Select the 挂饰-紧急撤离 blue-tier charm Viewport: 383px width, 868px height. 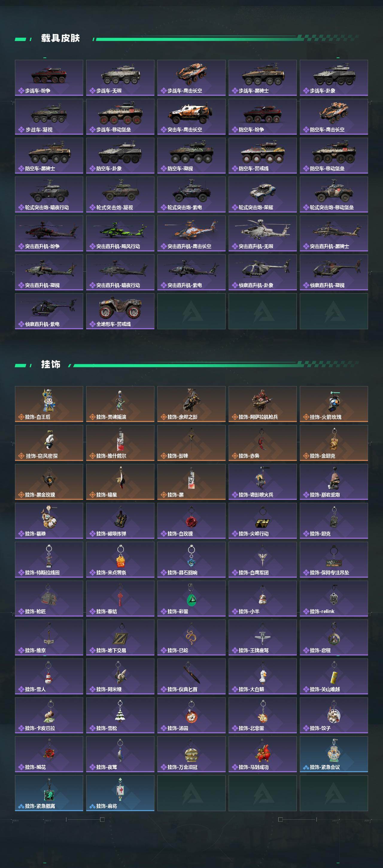[49, 793]
